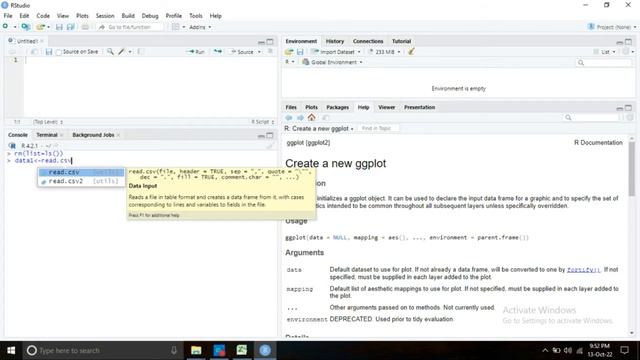Click the Compile Report notebook icon
640x360 pixels.
click(x=140, y=52)
